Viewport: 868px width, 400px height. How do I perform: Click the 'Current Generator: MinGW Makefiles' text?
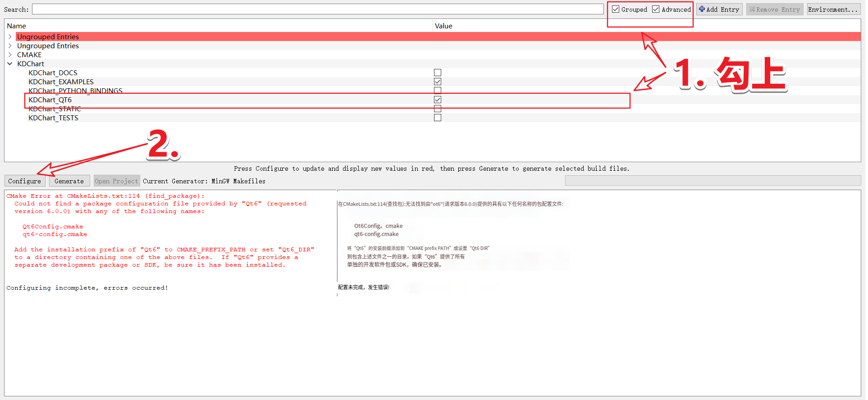204,181
